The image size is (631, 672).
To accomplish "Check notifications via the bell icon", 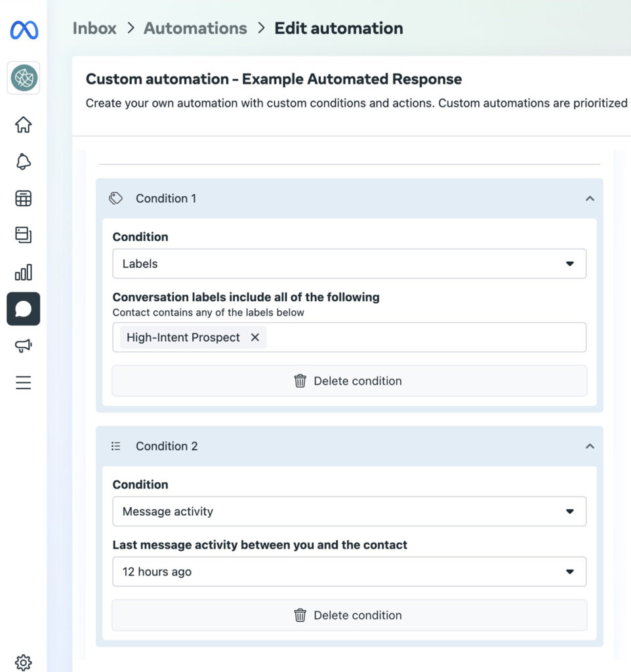I will (23, 161).
